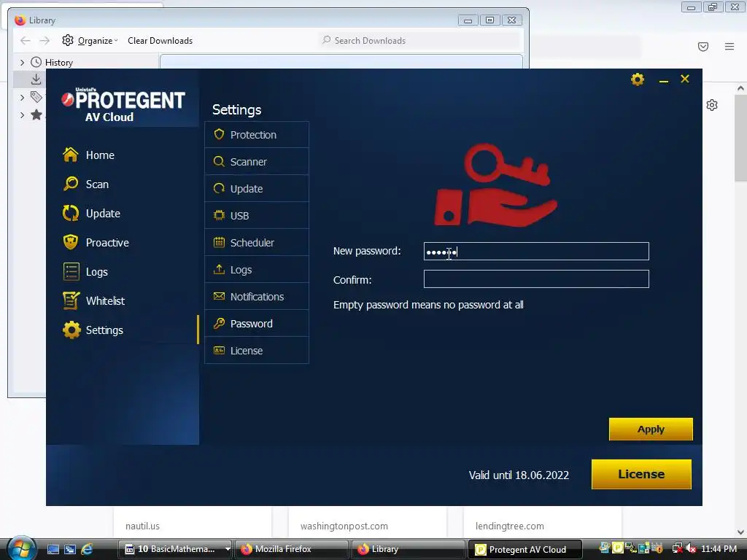
Task: Switch to Password settings tab
Action: [x=257, y=324]
